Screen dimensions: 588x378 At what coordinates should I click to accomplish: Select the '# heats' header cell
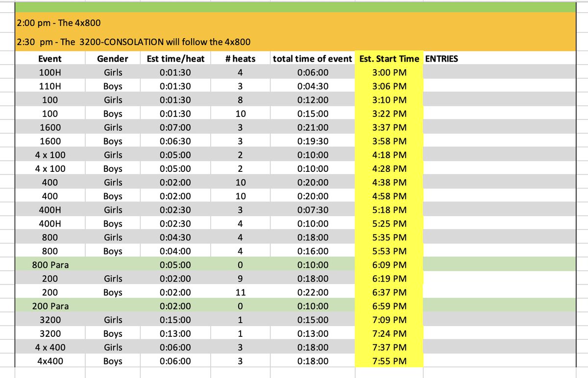tap(240, 59)
